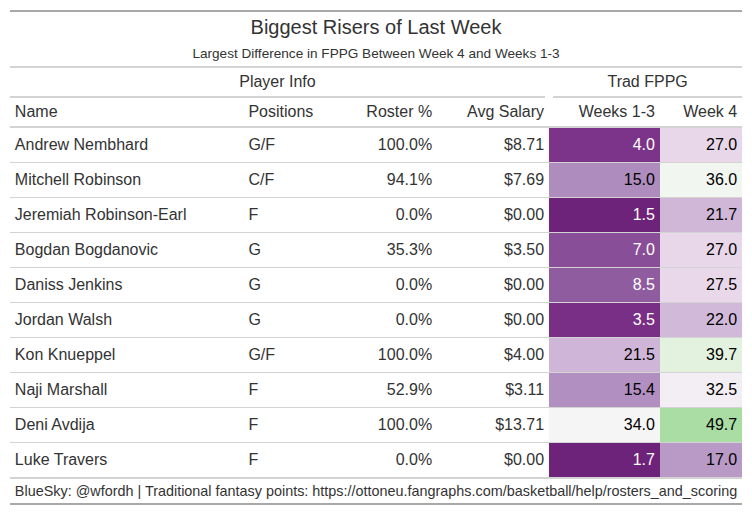This screenshot has height=515, width=752.
Task: Click Andrew Nembhard's name
Action: click(x=81, y=145)
